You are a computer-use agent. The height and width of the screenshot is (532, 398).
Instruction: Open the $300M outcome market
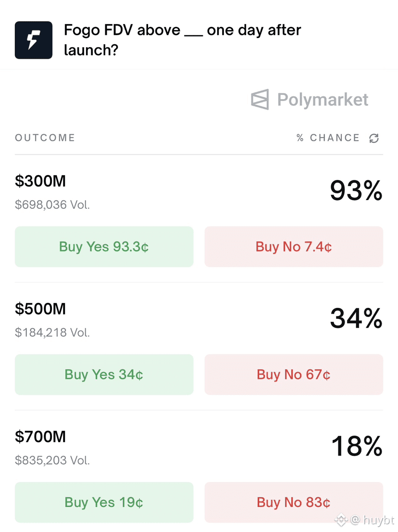40,181
